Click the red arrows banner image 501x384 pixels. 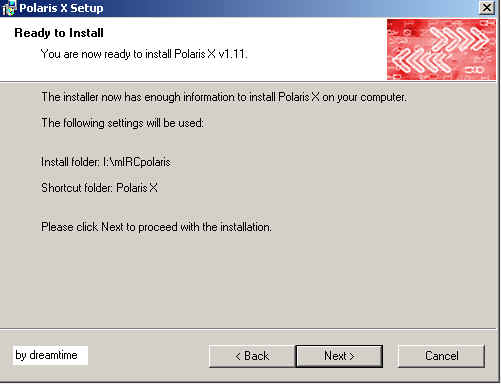click(x=441, y=49)
